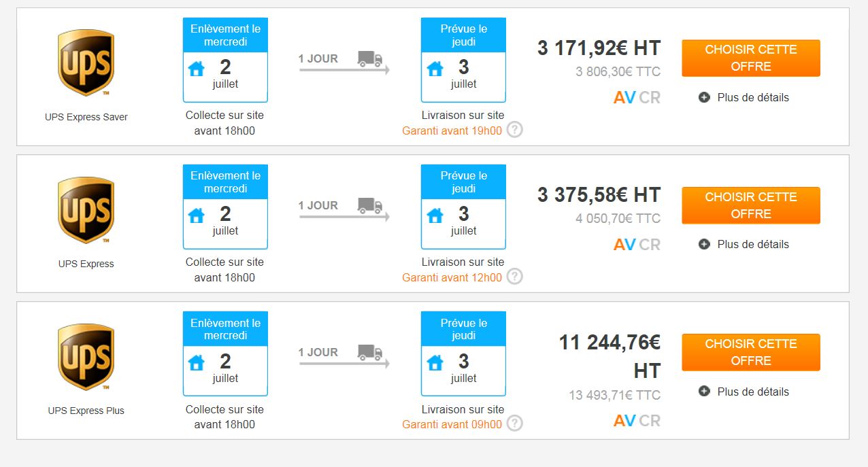The width and height of the screenshot is (868, 467).
Task: Click delivery date box for UPS Express Plus
Action: [463, 354]
